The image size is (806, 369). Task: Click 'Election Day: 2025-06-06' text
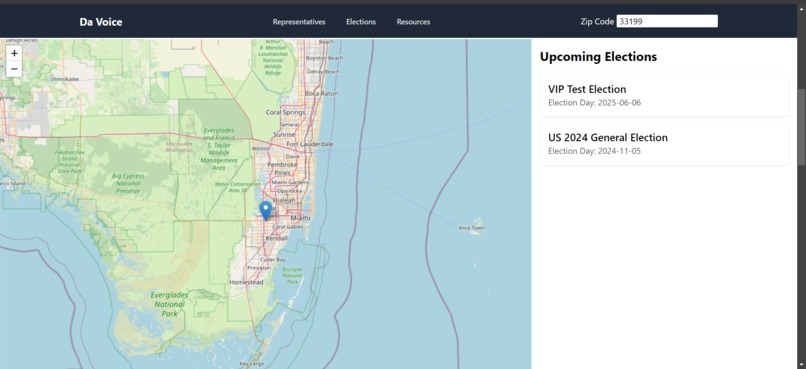pos(594,103)
